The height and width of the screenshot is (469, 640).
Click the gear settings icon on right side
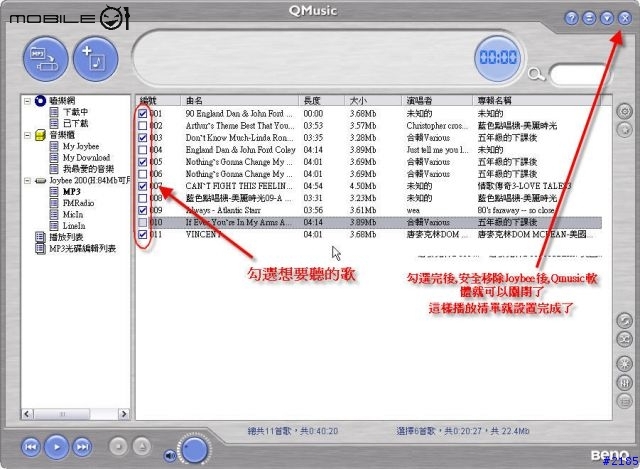click(x=624, y=111)
